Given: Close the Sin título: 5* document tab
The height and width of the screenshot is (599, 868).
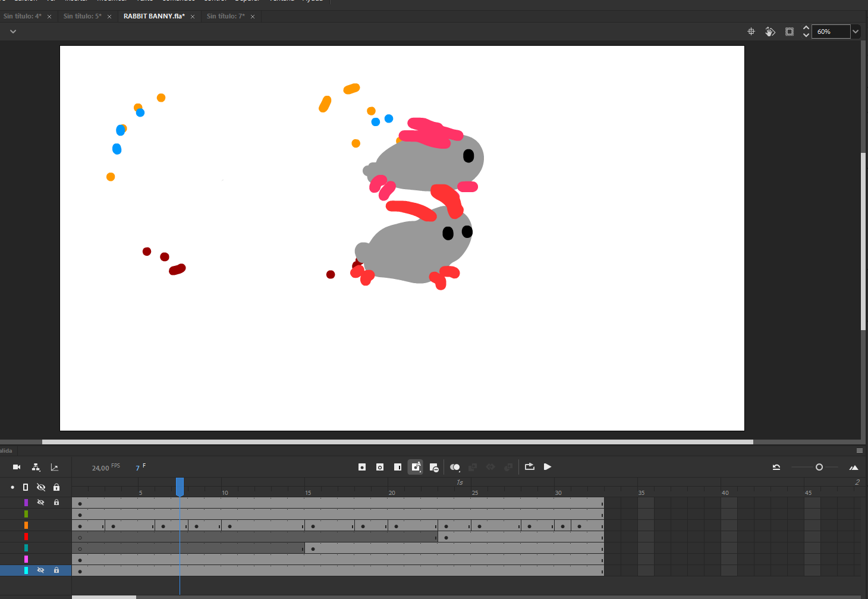Looking at the screenshot, I should point(109,17).
